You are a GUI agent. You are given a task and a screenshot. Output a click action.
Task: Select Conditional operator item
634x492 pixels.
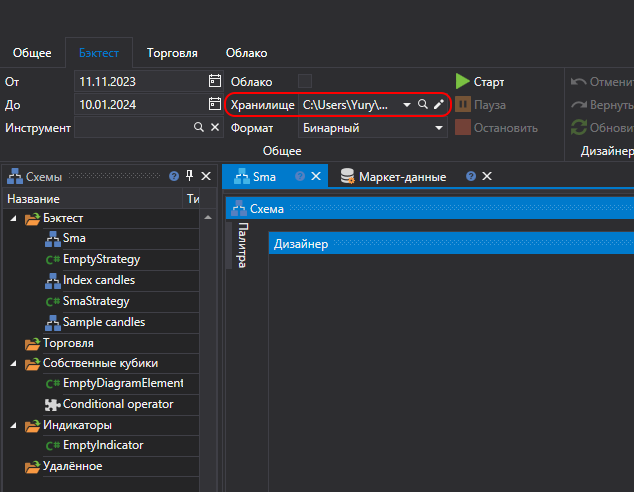(118, 404)
